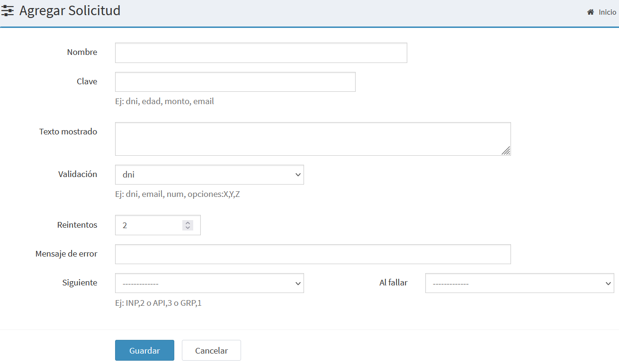Grab the Texto mostrado textarea resize handle
The image size is (619, 364).
tap(506, 151)
